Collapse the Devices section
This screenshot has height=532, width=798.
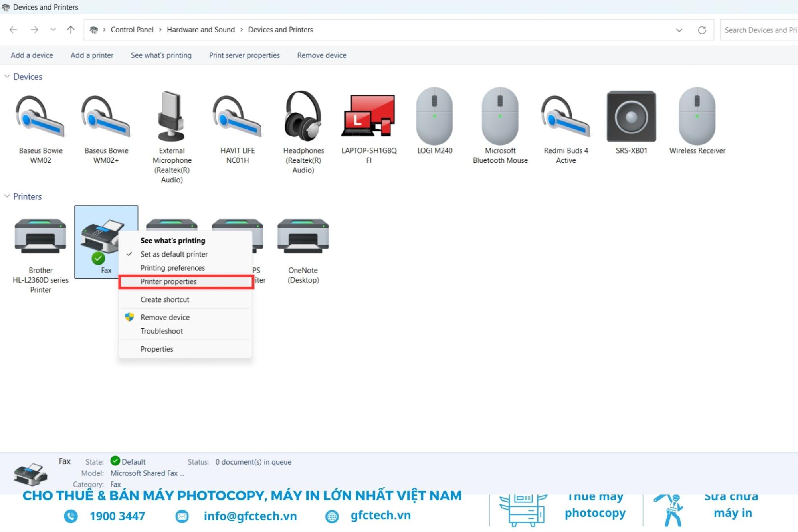coord(7,76)
